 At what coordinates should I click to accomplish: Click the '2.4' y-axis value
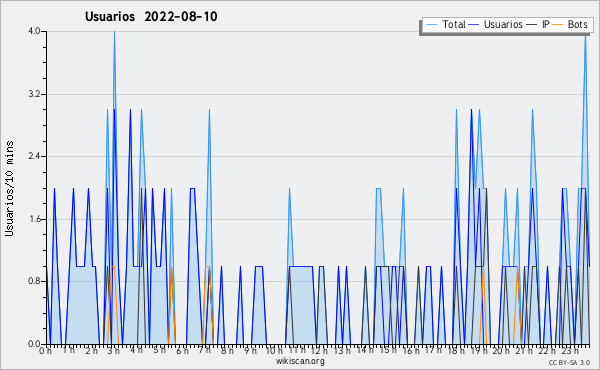coord(34,156)
